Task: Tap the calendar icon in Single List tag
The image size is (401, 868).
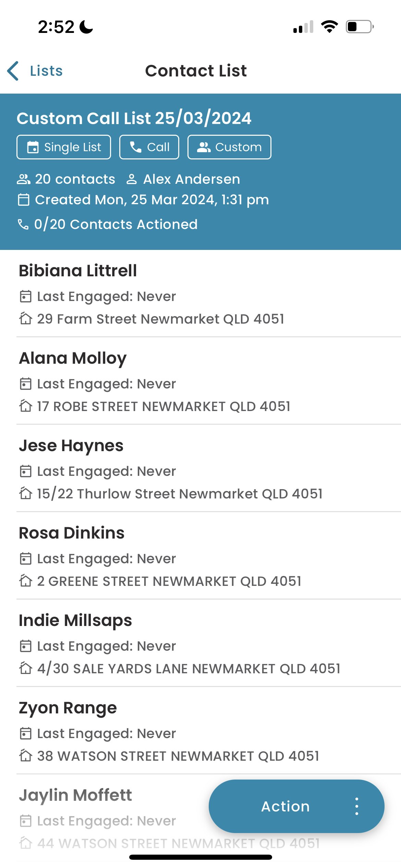Action: 33,147
